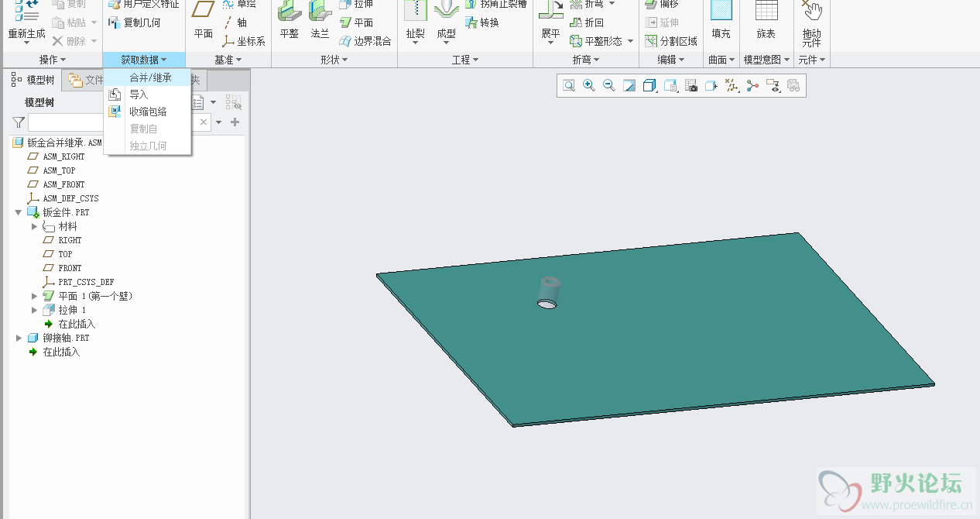This screenshot has width=980, height=519.
Task: Toggle the datum display filters icon
Action: tap(732, 86)
